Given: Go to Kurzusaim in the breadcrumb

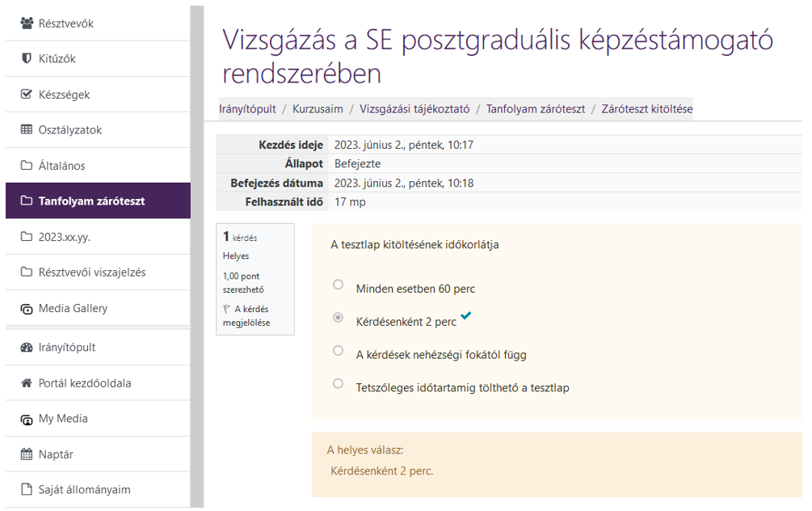Looking at the screenshot, I should click(x=318, y=109).
